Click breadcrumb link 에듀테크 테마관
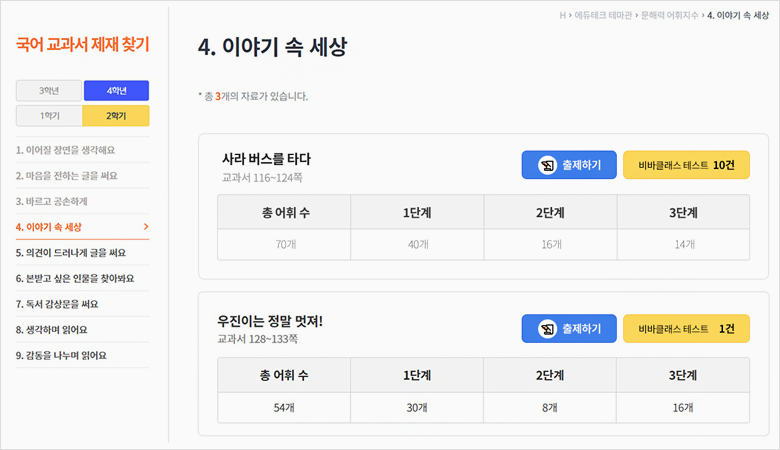 [603, 15]
